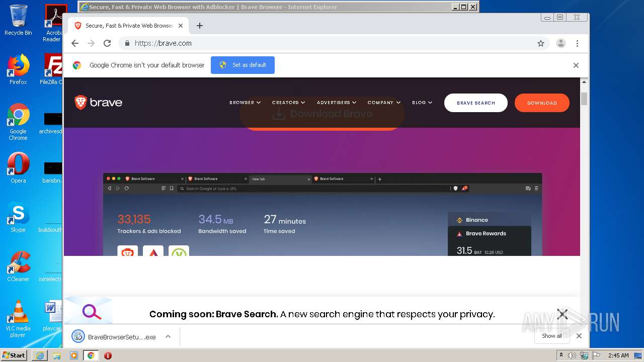Open Recycle Bin desktop icon
The image size is (644, 362).
pos(18,20)
